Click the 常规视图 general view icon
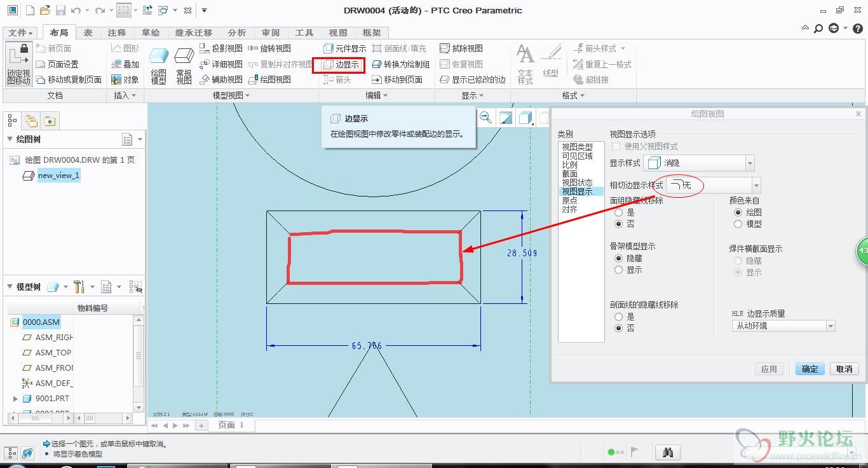Screen dimensions: 868x468 pos(184,65)
